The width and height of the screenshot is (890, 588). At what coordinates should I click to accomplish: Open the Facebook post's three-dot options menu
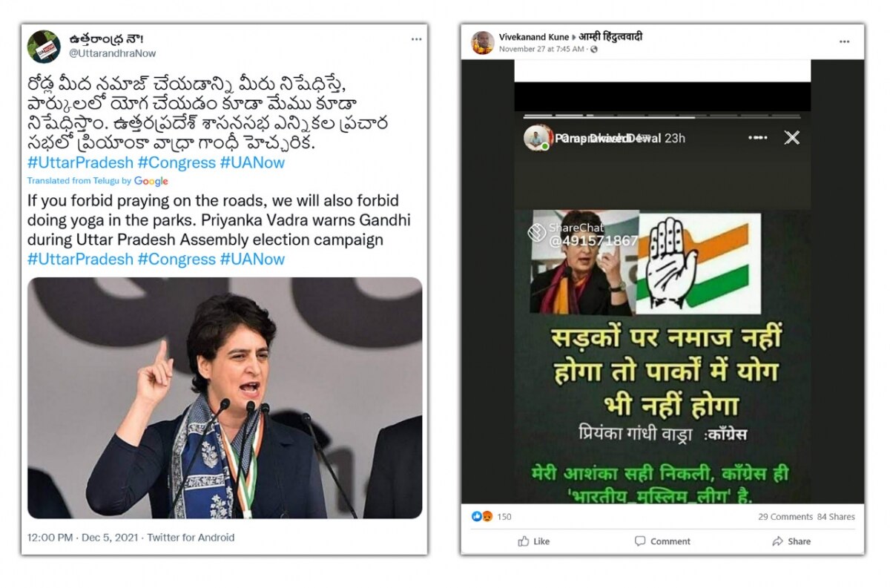coord(844,42)
